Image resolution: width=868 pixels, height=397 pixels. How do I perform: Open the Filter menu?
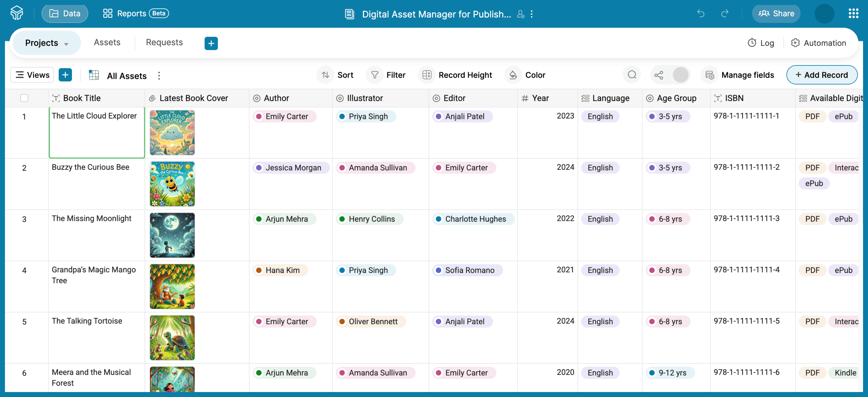point(387,75)
